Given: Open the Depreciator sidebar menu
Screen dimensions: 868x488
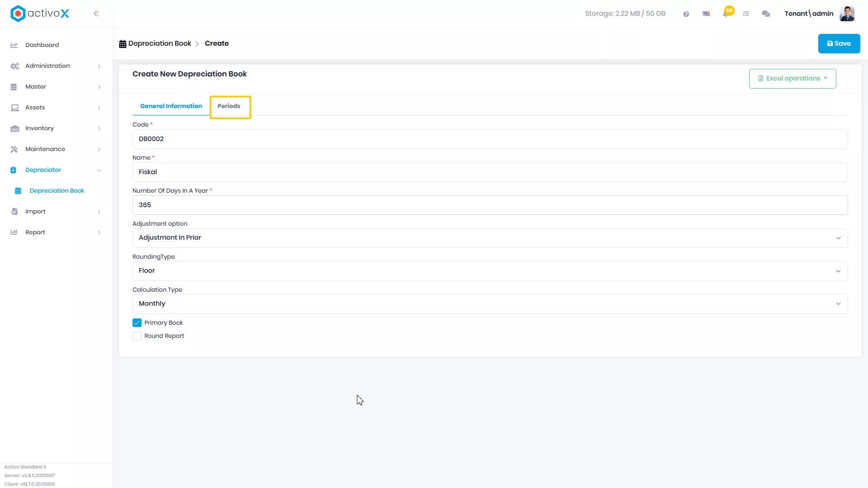Looking at the screenshot, I should (43, 170).
